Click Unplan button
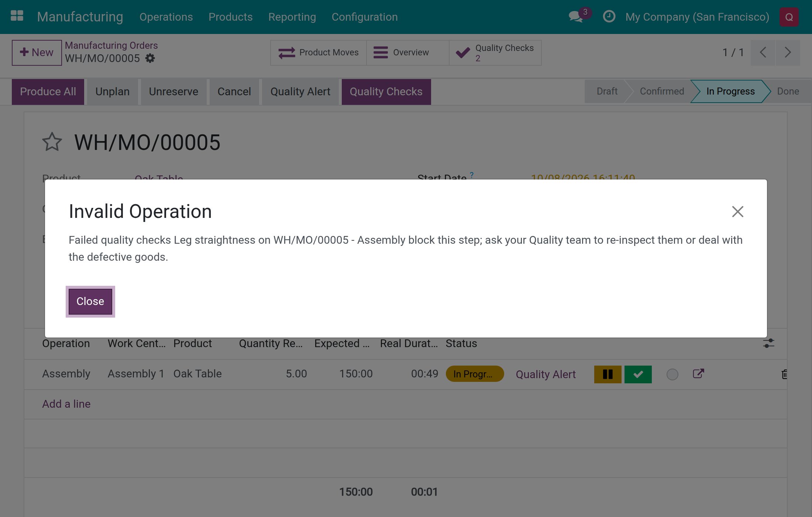The width and height of the screenshot is (812, 517). click(112, 92)
